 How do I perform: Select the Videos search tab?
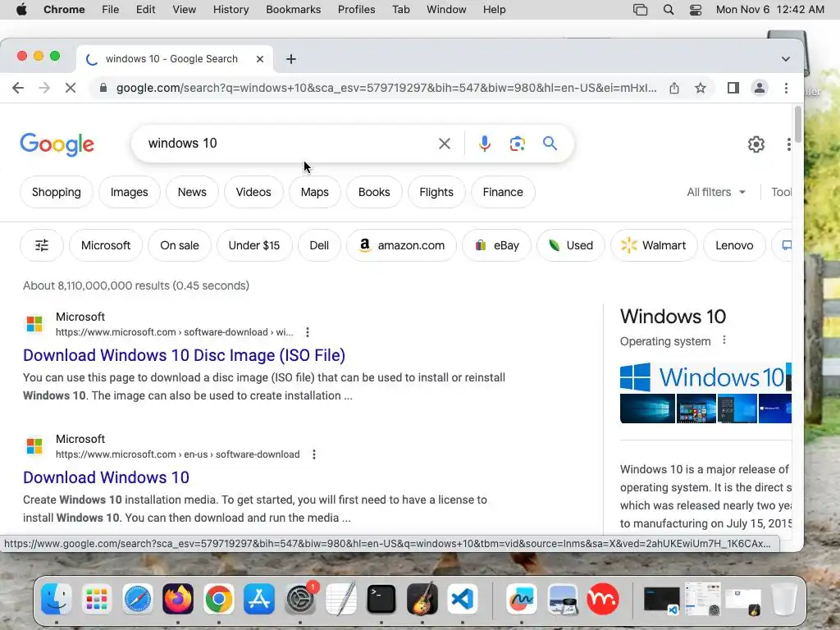point(253,192)
